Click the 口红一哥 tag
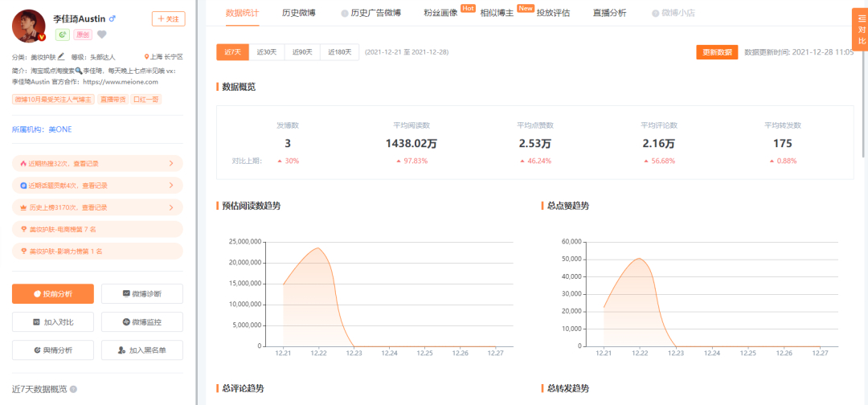Image resolution: width=868 pixels, height=405 pixels. 147,99
